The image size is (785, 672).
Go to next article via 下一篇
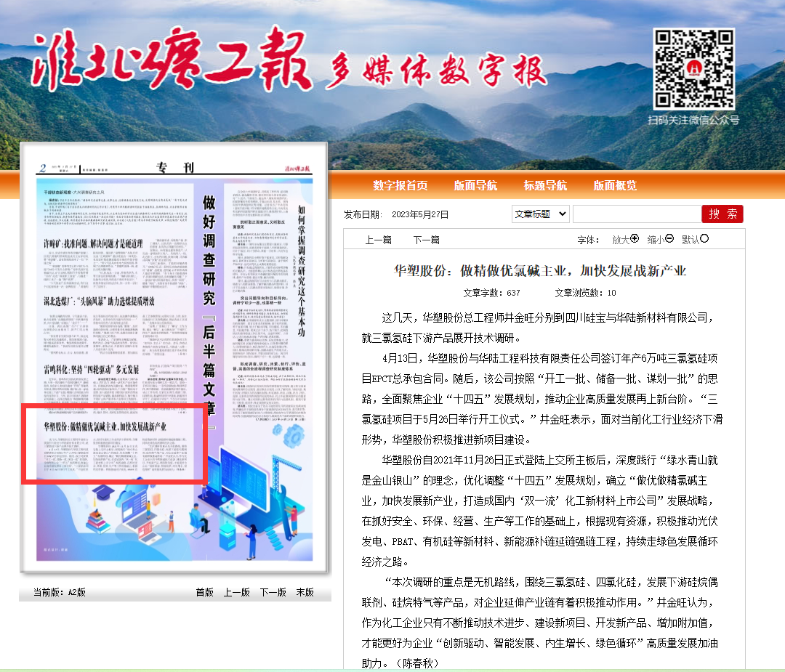427,240
